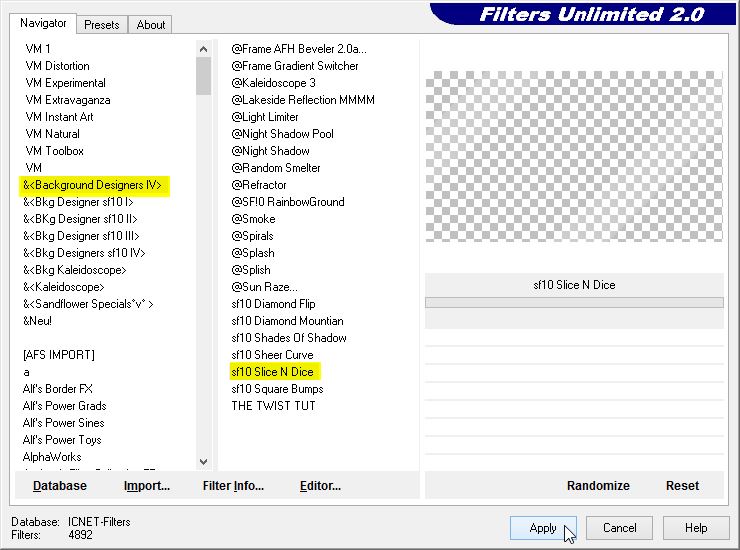The image size is (740, 550).
Task: Choose @Sun Raze... filter
Action: [x=264, y=287]
